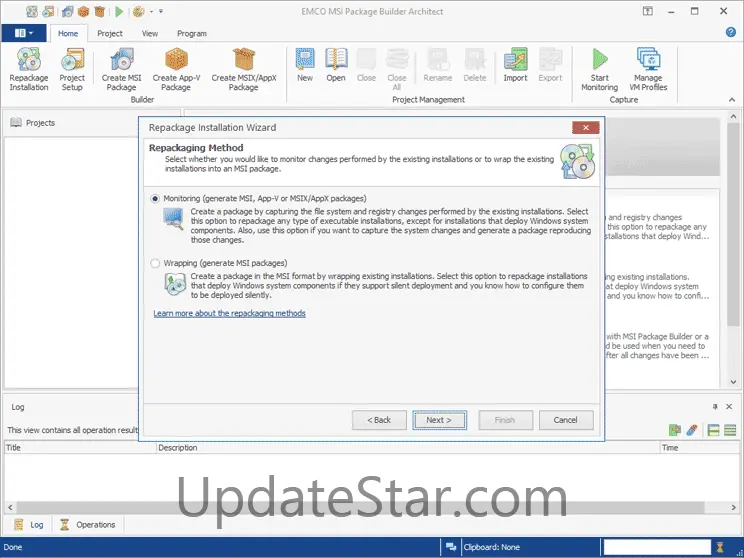Click the Create App-V Package icon
This screenshot has height=558, width=744.
point(176,69)
